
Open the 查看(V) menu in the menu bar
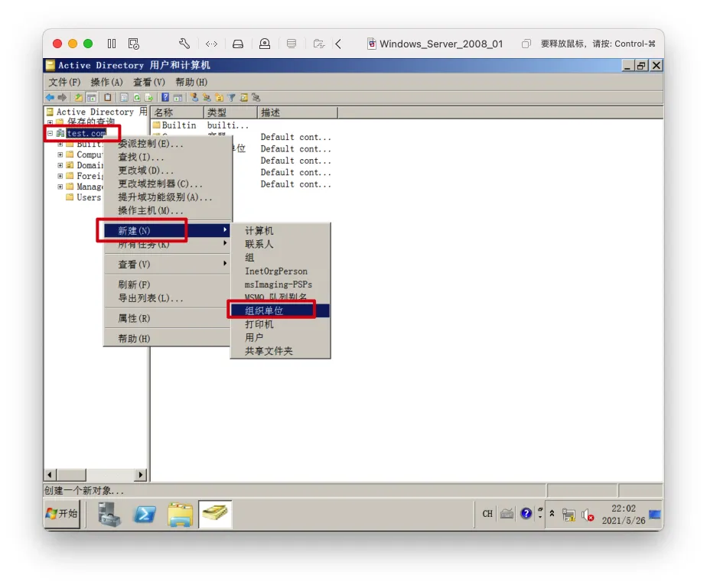click(148, 82)
